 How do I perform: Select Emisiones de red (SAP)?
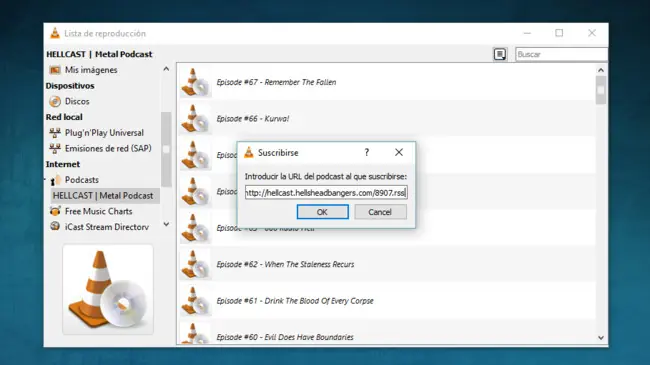pos(108,148)
